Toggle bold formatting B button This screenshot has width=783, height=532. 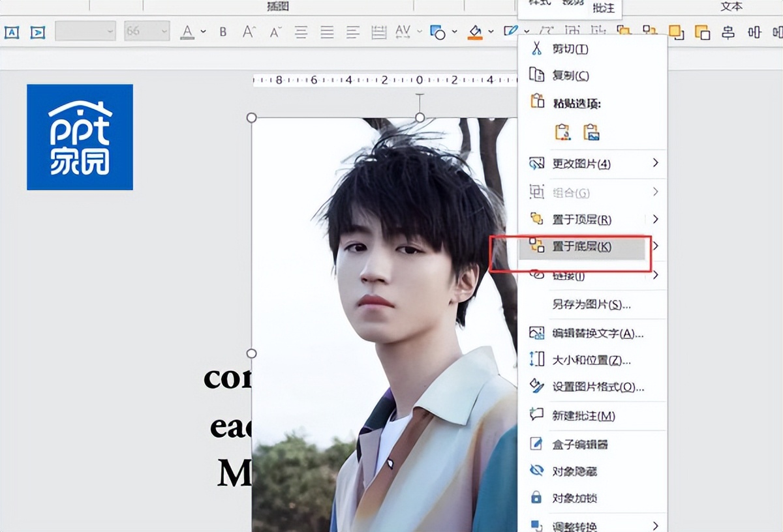tap(223, 32)
